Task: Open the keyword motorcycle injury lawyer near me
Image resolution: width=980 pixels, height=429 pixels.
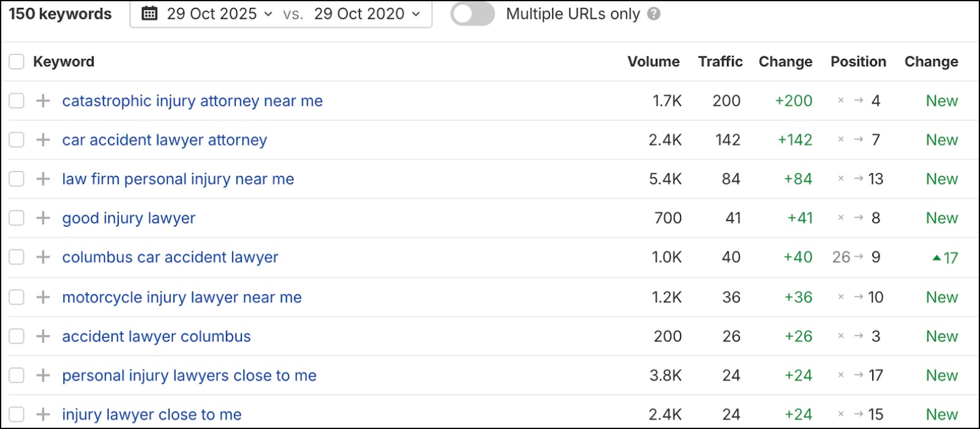Action: point(181,297)
